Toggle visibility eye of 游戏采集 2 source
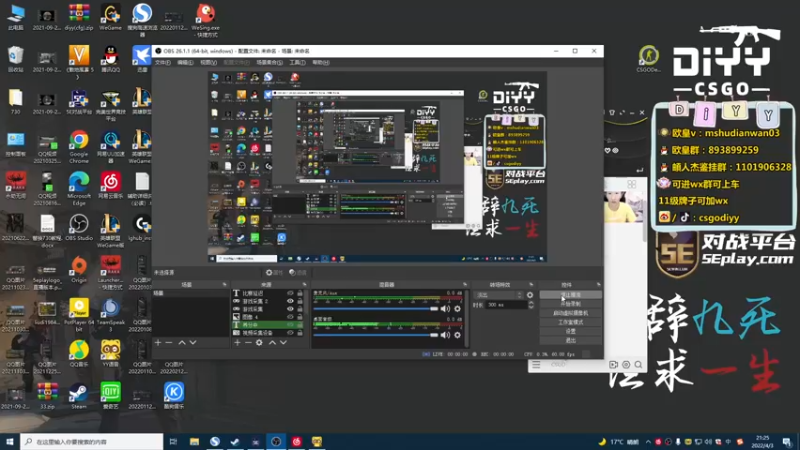The image size is (800, 450). pyautogui.click(x=290, y=301)
